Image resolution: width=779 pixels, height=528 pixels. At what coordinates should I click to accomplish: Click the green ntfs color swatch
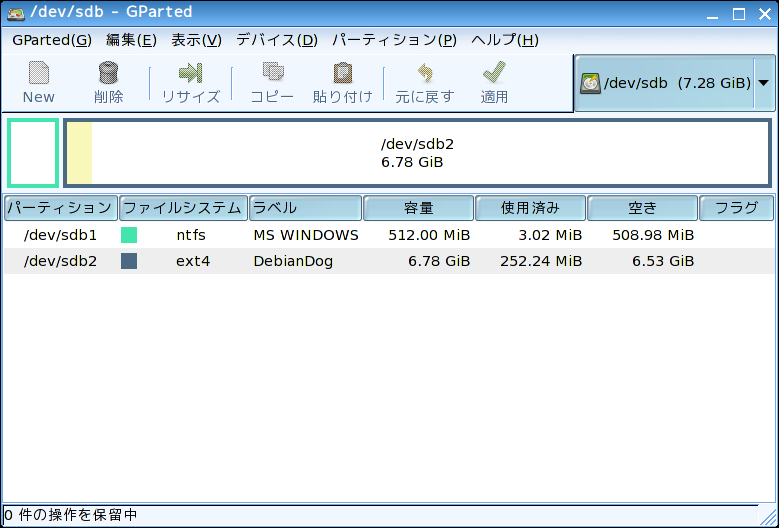tap(129, 235)
